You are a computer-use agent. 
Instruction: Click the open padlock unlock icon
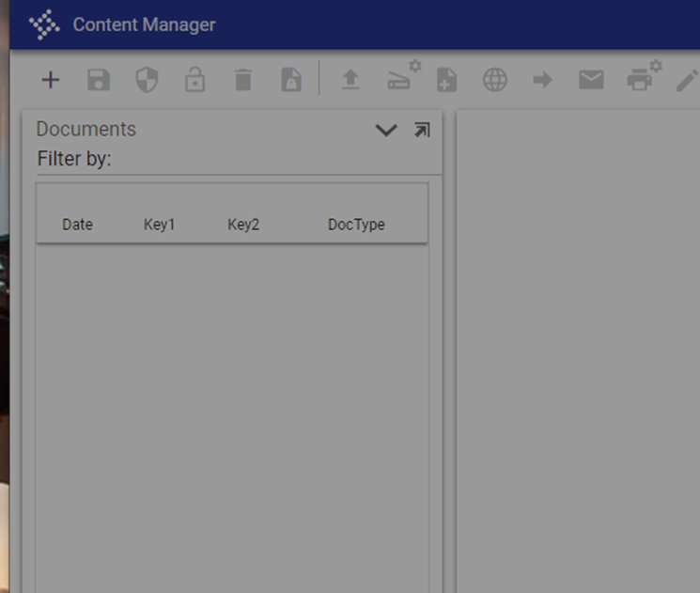(195, 80)
